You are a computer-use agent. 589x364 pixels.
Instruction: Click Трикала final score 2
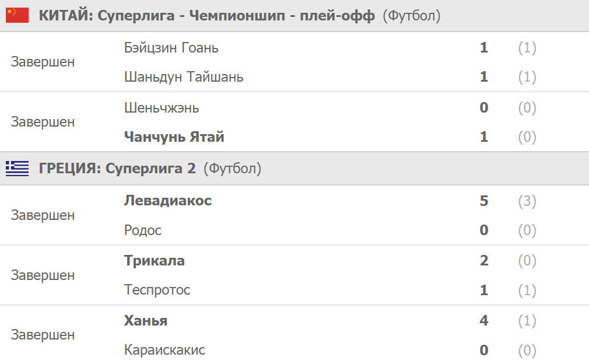(x=483, y=261)
